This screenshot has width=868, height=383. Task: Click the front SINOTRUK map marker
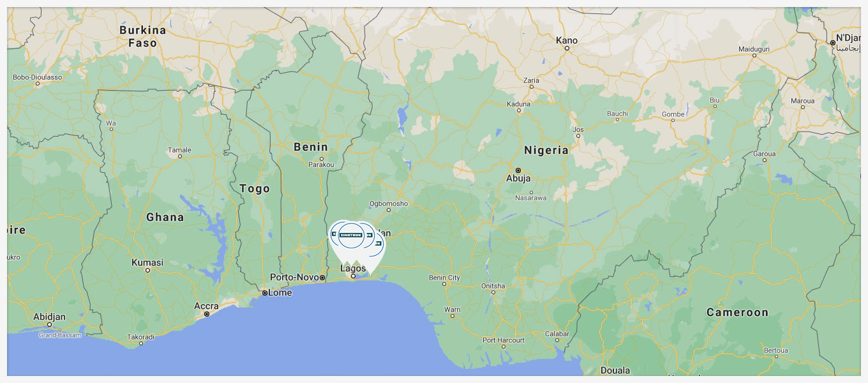point(351,236)
